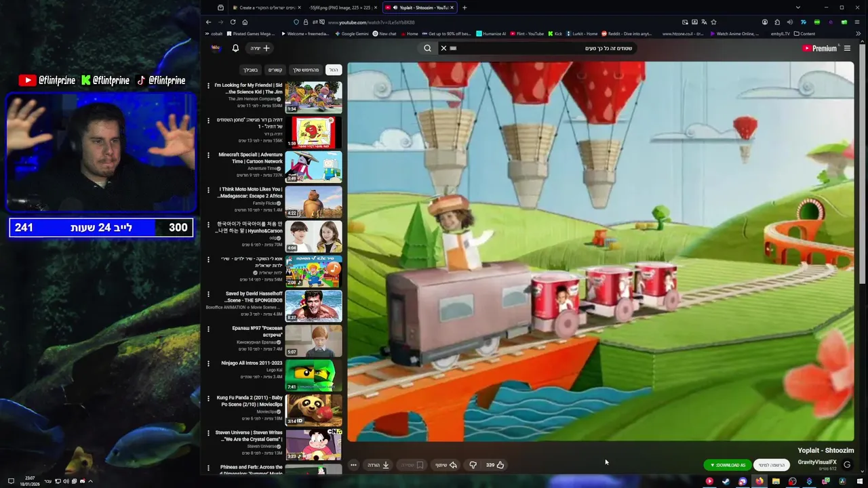Like the video with thumbs up 339
The image size is (868, 488).
(495, 465)
